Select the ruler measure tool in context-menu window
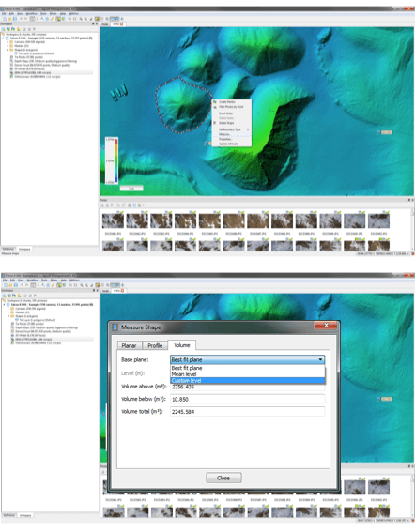 (52, 19)
